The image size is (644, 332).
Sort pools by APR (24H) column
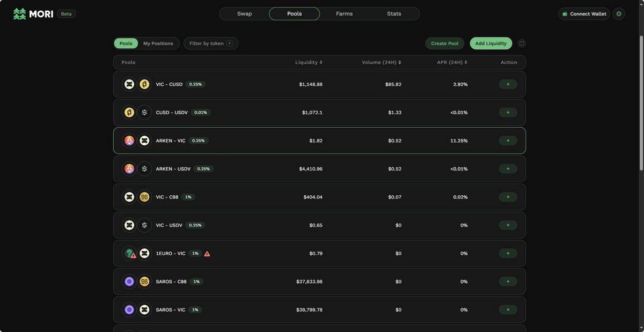(x=452, y=62)
